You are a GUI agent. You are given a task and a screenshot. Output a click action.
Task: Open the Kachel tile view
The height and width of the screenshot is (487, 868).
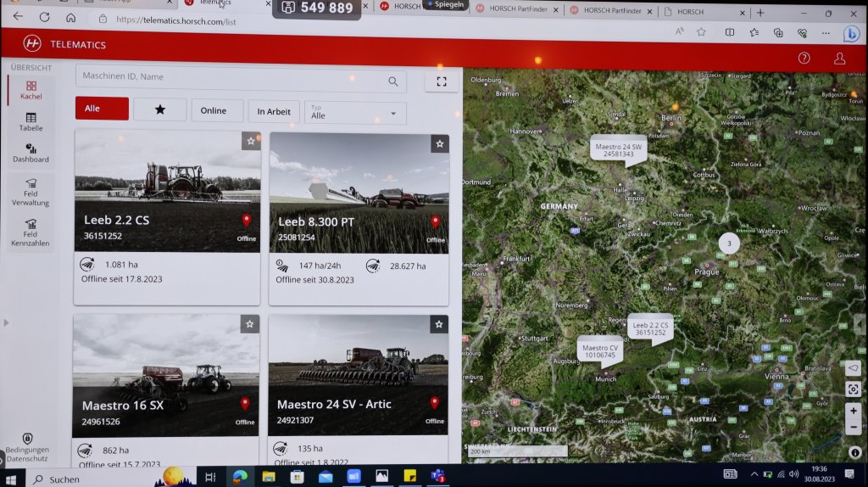(31, 90)
